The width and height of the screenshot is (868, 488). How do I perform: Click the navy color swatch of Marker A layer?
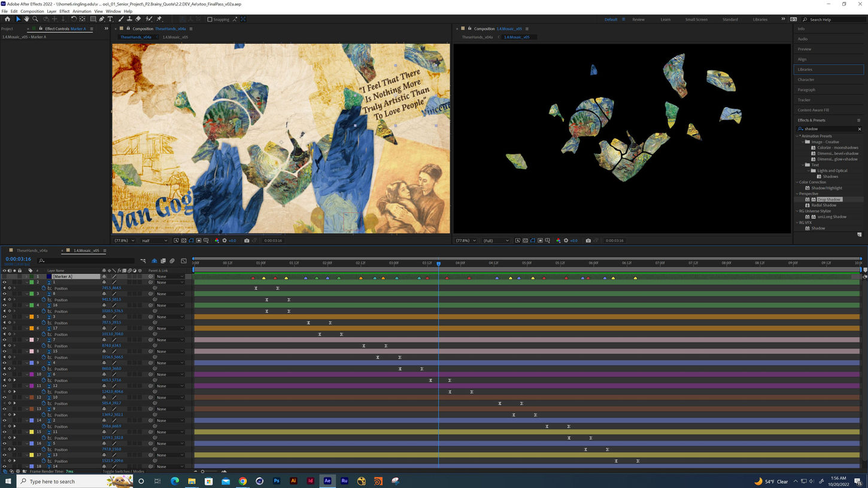click(x=49, y=277)
